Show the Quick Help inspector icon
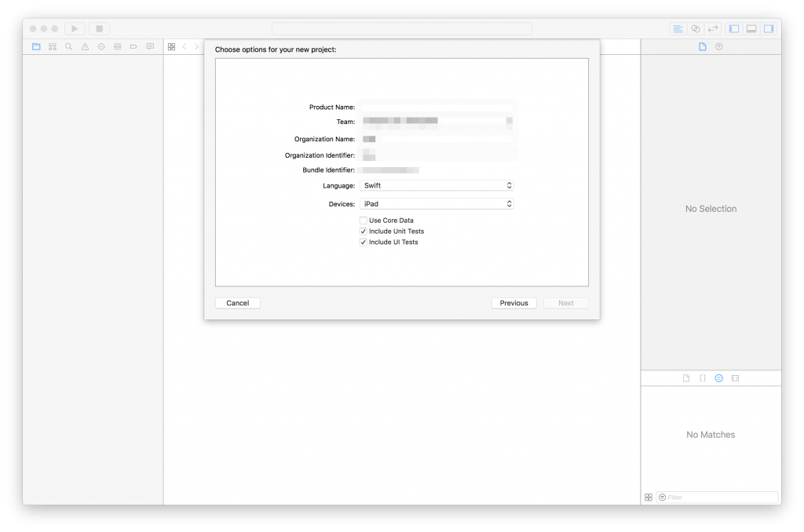 (x=718, y=47)
